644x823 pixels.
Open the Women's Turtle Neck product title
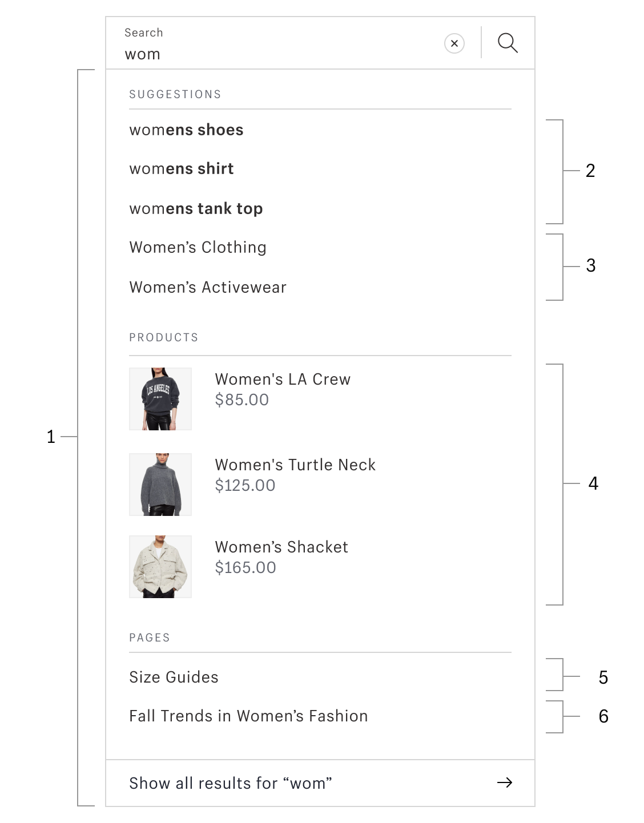[x=295, y=465]
